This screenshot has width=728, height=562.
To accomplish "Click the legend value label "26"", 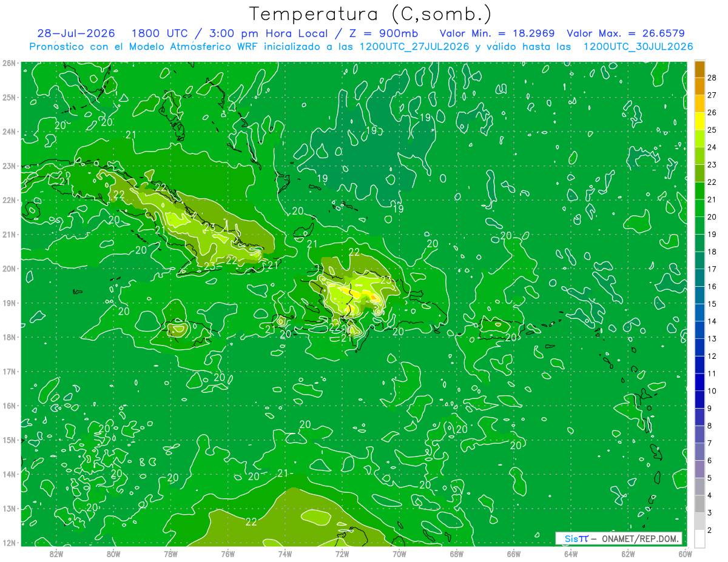I will (x=712, y=112).
